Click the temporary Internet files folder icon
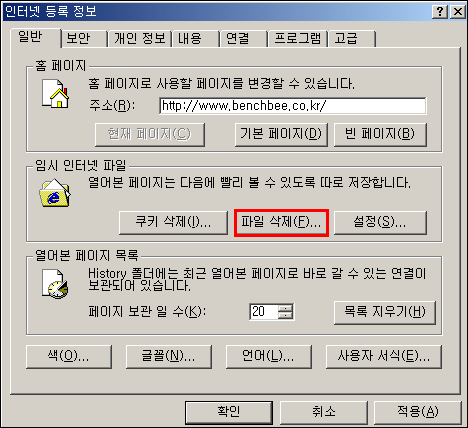The image size is (468, 428). pos(55,193)
